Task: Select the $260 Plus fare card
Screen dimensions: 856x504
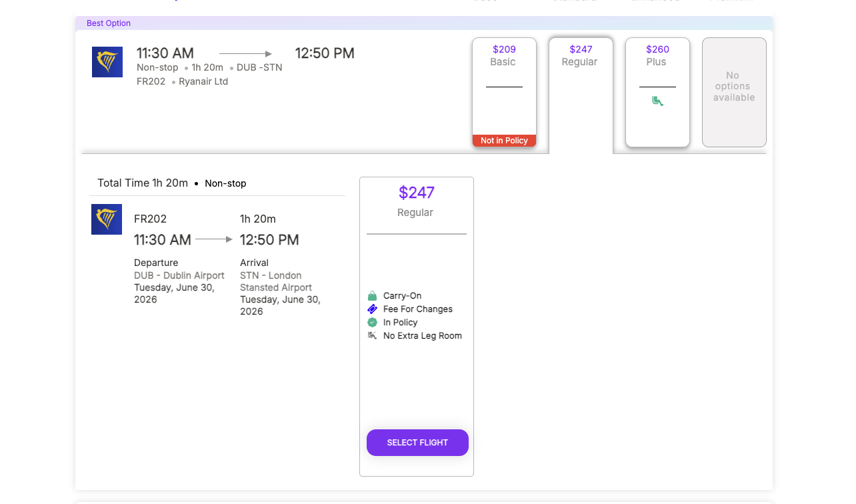Action: point(657,92)
